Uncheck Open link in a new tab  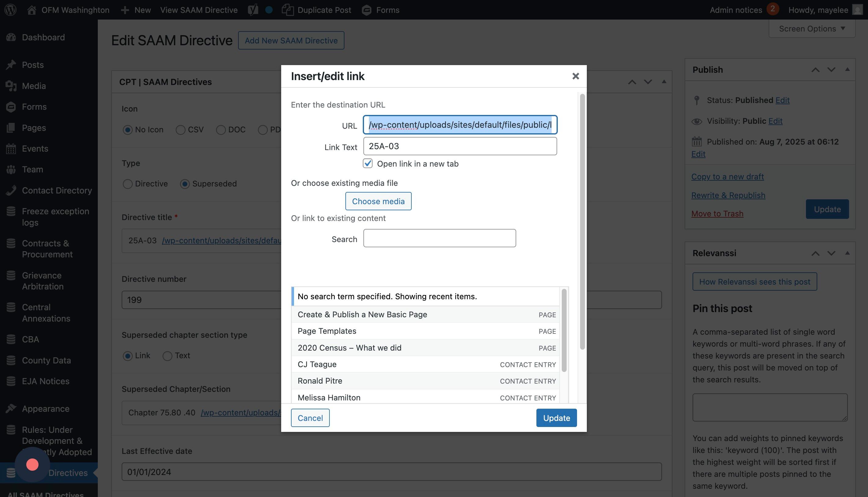pos(368,164)
